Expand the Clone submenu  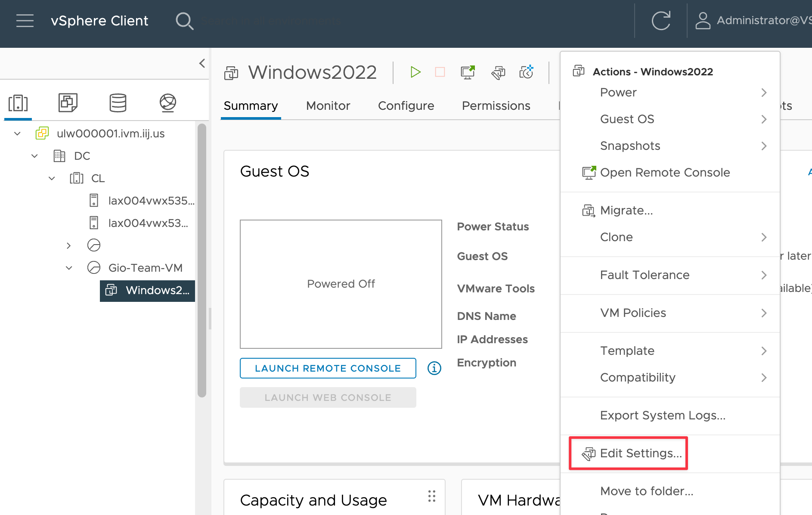[670, 237]
